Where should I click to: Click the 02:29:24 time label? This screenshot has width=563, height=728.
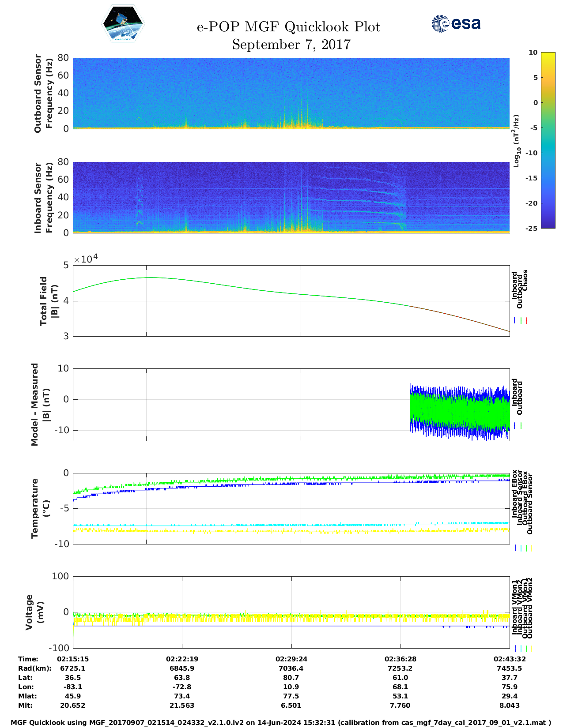[291, 659]
